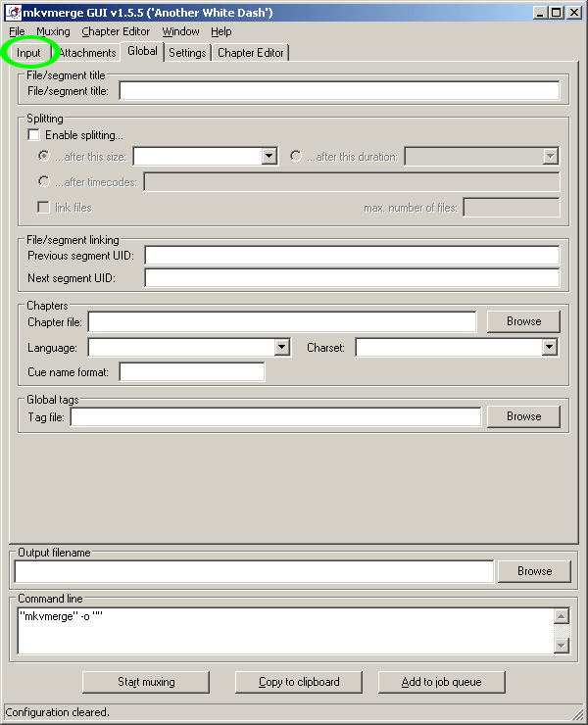The height and width of the screenshot is (725, 588).
Task: Click the File/segment title field
Action: click(x=339, y=90)
